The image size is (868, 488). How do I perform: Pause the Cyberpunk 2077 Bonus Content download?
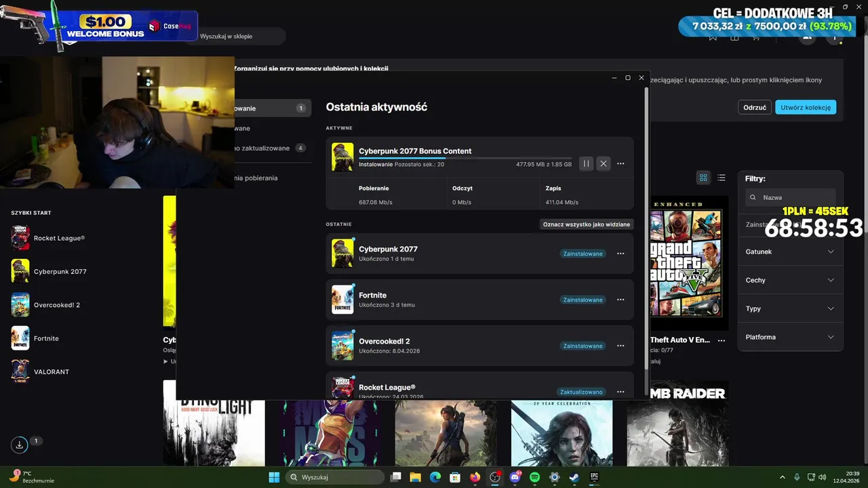587,163
